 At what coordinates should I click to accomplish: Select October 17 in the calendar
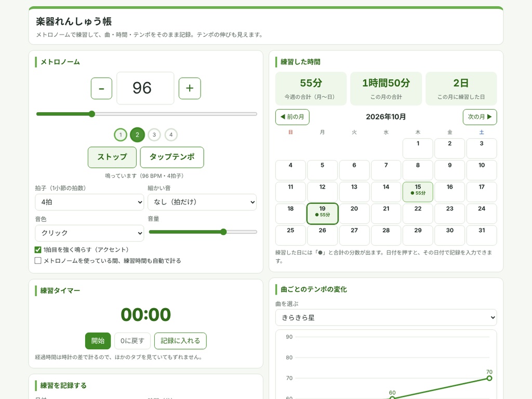pos(482,192)
